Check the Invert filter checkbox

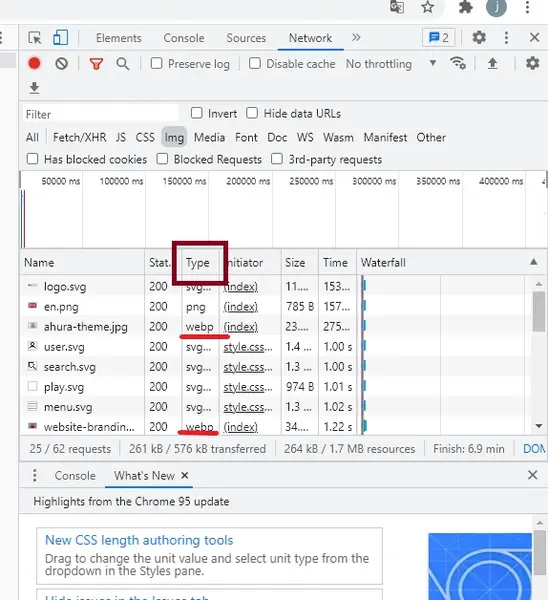click(196, 113)
